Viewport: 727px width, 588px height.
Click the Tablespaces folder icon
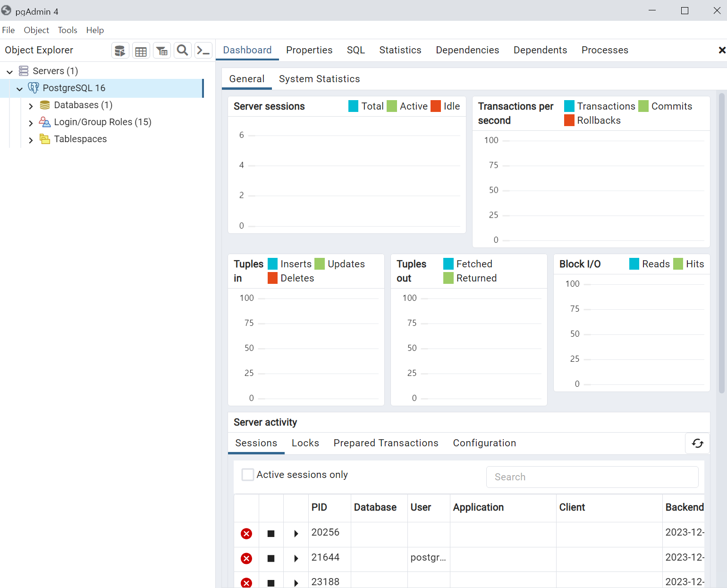[45, 139]
